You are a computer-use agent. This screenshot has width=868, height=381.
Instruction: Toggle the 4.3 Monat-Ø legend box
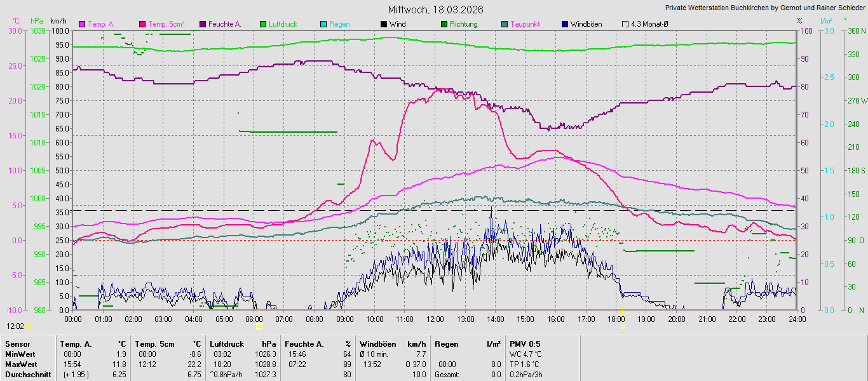point(625,24)
